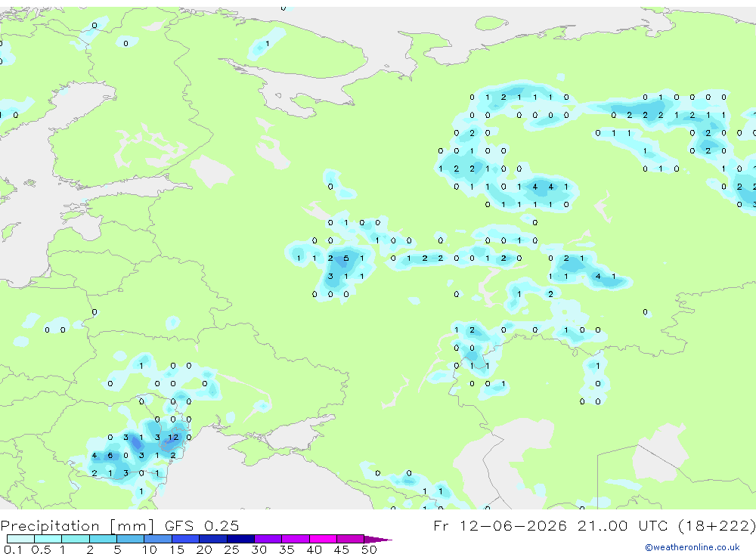This screenshot has height=554, width=756.
Task: Click the '12' precipitation value on map
Action: (x=173, y=438)
